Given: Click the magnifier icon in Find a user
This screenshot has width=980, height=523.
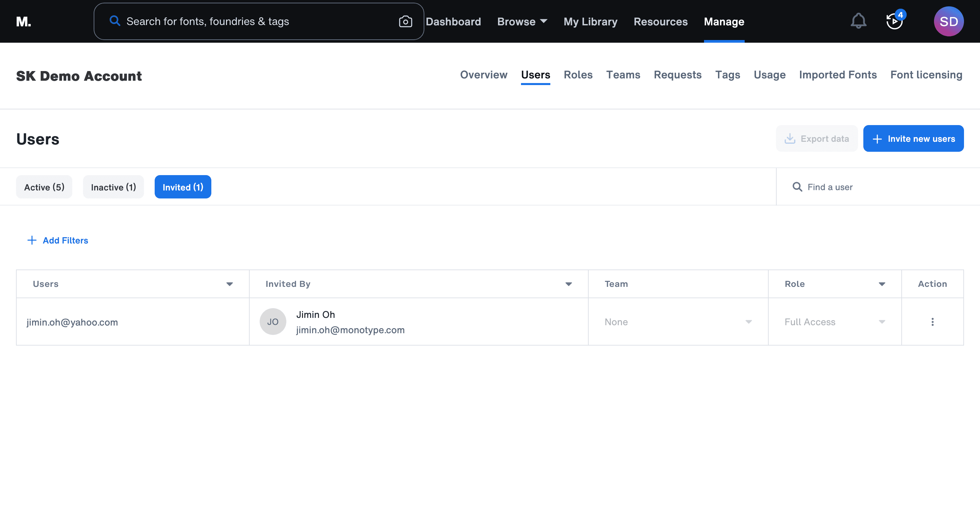Looking at the screenshot, I should pyautogui.click(x=797, y=187).
